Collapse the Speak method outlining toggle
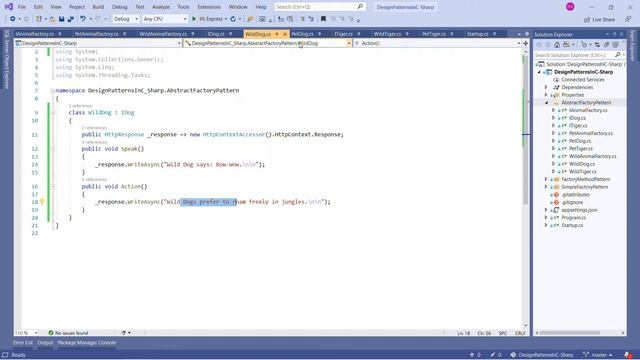The height and width of the screenshot is (360, 640). pyautogui.click(x=53, y=149)
